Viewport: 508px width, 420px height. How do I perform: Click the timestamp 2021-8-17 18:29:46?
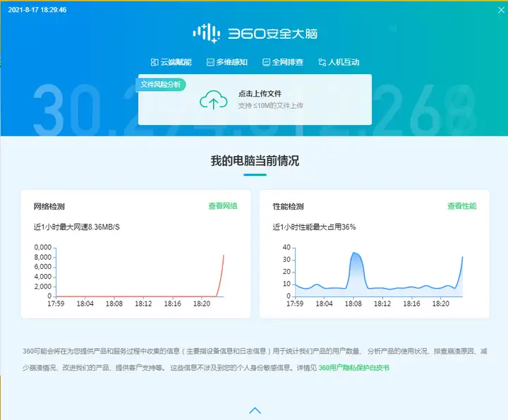pyautogui.click(x=37, y=10)
